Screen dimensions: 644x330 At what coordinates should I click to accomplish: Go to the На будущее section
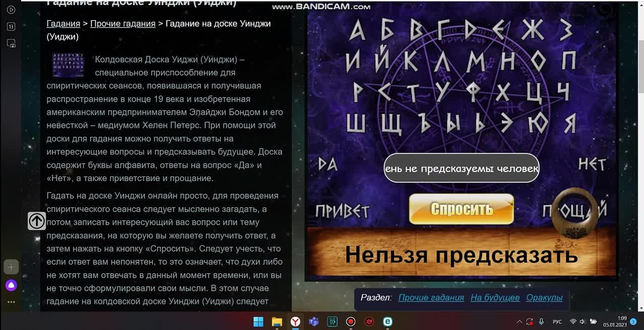[x=495, y=297]
